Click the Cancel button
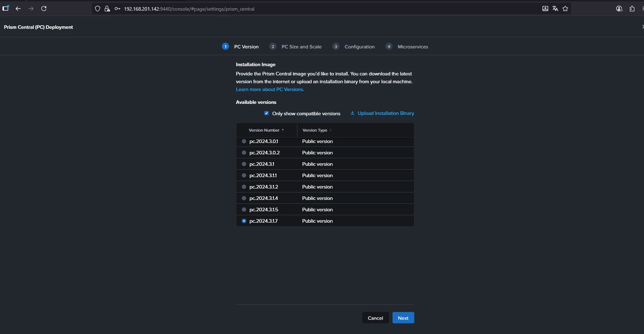 click(375, 318)
